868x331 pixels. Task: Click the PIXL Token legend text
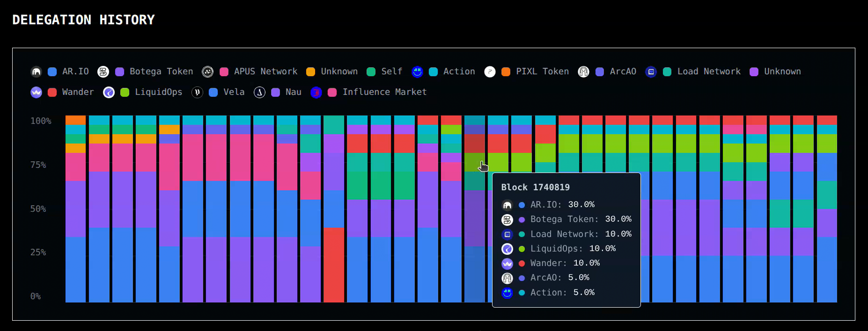coord(542,72)
